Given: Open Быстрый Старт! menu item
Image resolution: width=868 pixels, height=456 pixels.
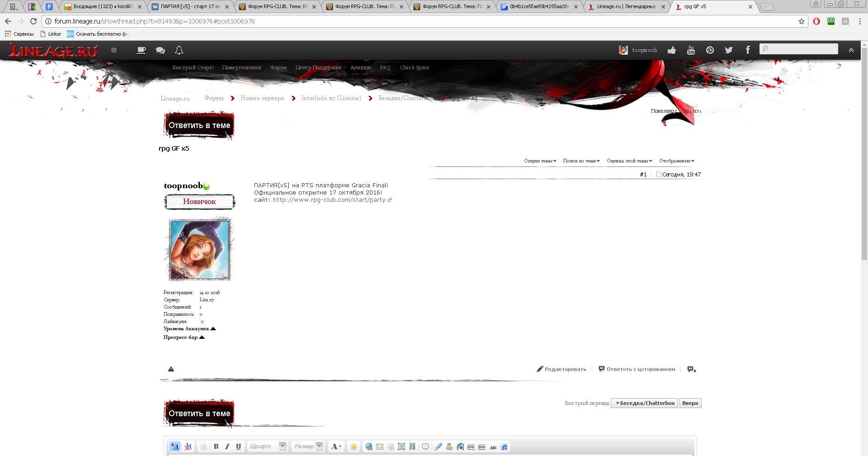Looking at the screenshot, I should click(193, 67).
